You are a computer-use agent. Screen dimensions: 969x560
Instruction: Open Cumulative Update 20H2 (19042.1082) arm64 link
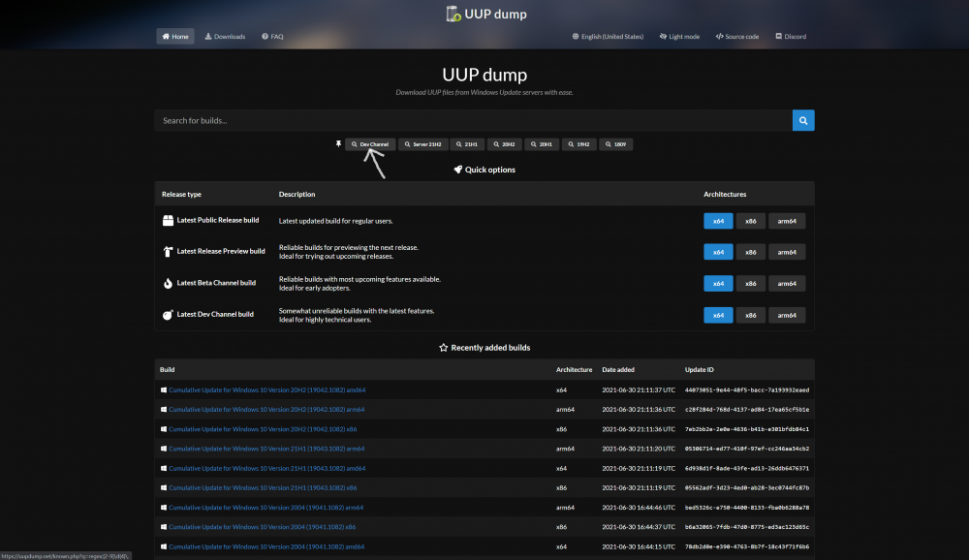click(266, 409)
